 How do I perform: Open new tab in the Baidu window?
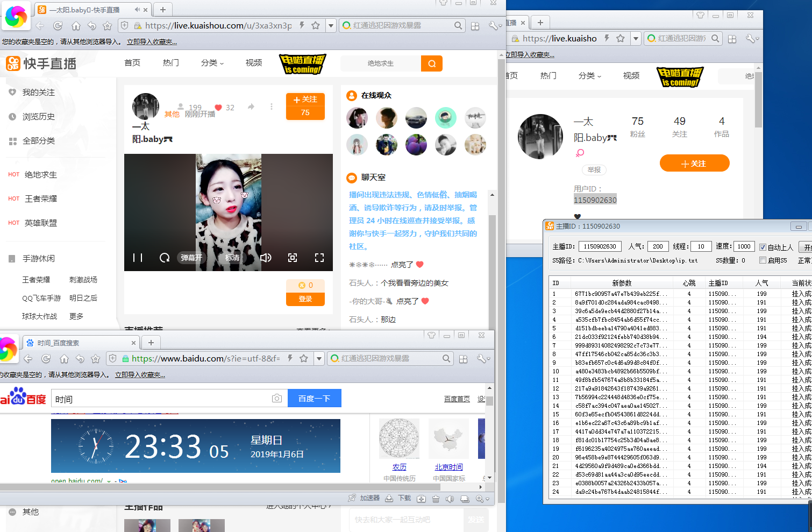pyautogui.click(x=151, y=343)
